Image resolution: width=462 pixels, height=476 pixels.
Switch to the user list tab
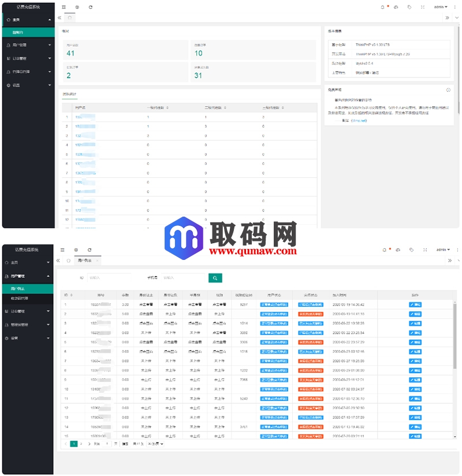pyautogui.click(x=84, y=261)
